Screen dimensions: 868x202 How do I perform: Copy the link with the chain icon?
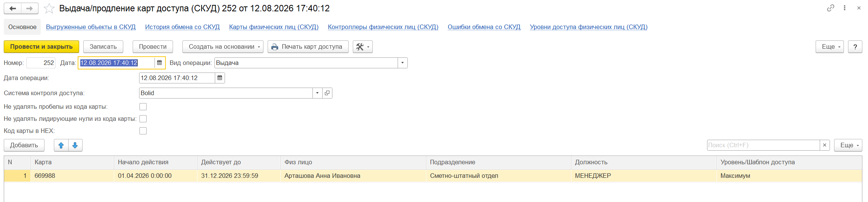(x=831, y=8)
